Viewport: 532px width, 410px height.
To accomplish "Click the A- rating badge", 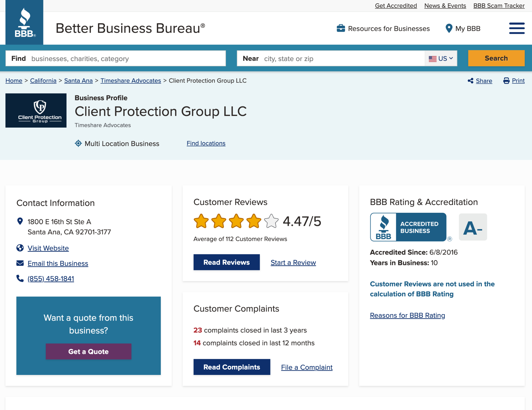I will pos(473,227).
